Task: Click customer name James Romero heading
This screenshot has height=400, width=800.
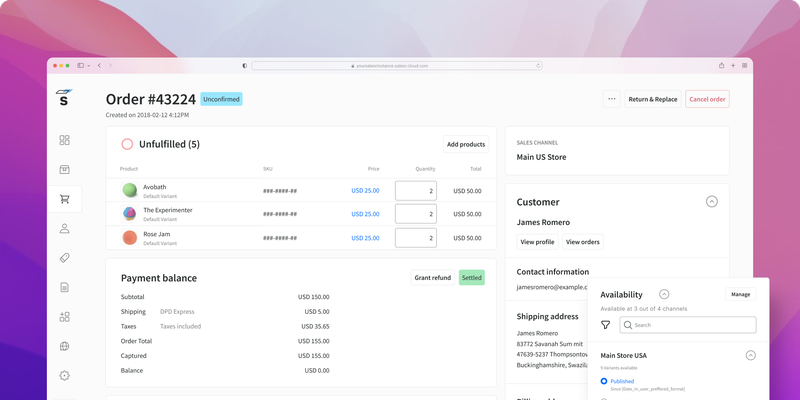Action: click(543, 222)
